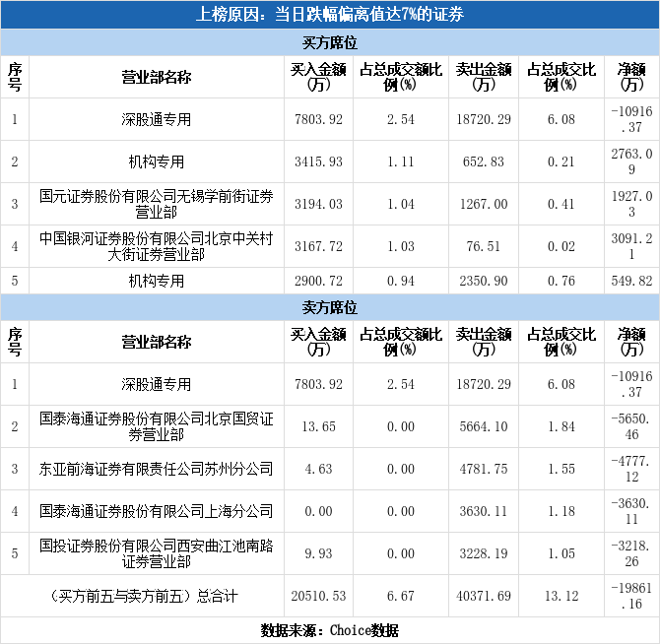The image size is (660, 644).
Task: Select sell amount 3630.11
Action: (x=484, y=511)
